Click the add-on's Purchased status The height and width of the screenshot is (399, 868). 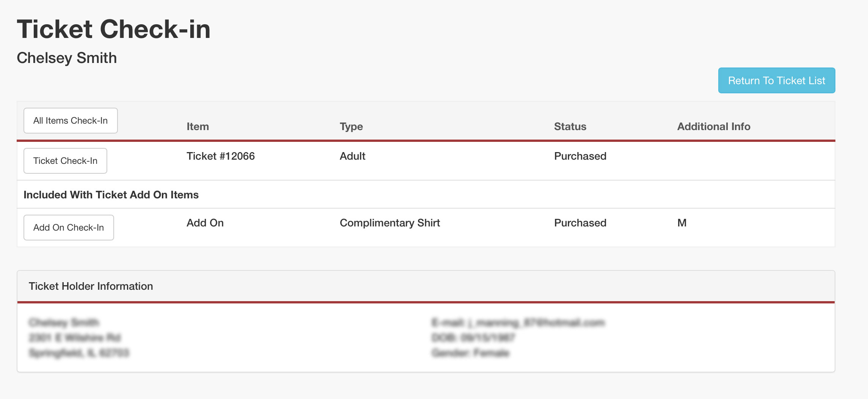point(580,223)
